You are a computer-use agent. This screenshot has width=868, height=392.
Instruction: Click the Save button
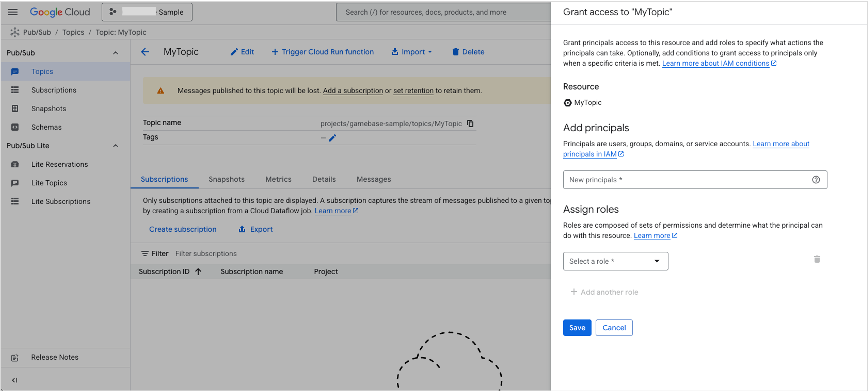pyautogui.click(x=577, y=328)
